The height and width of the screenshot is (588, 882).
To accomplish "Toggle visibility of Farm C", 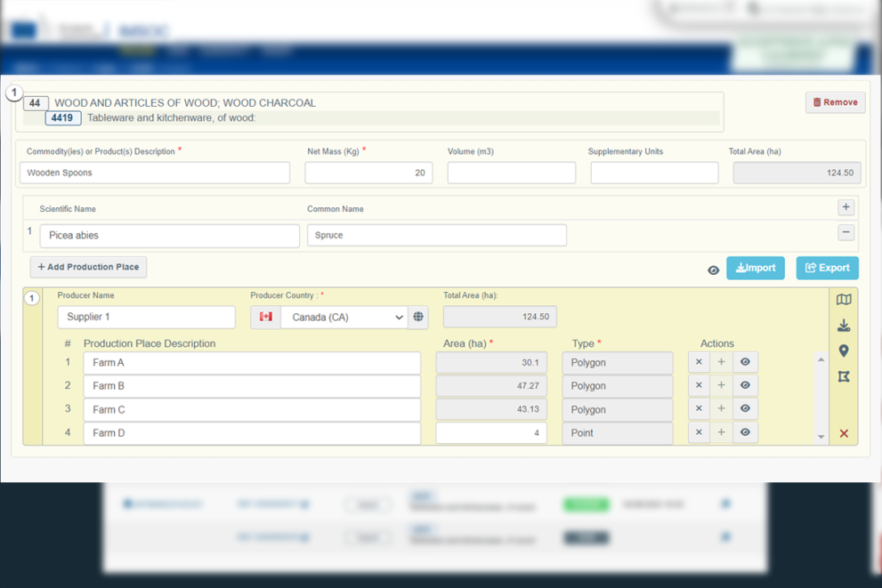I will point(745,409).
